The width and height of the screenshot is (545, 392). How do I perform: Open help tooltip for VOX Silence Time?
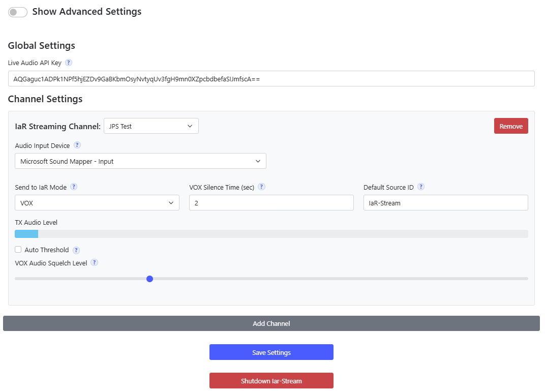tap(261, 187)
